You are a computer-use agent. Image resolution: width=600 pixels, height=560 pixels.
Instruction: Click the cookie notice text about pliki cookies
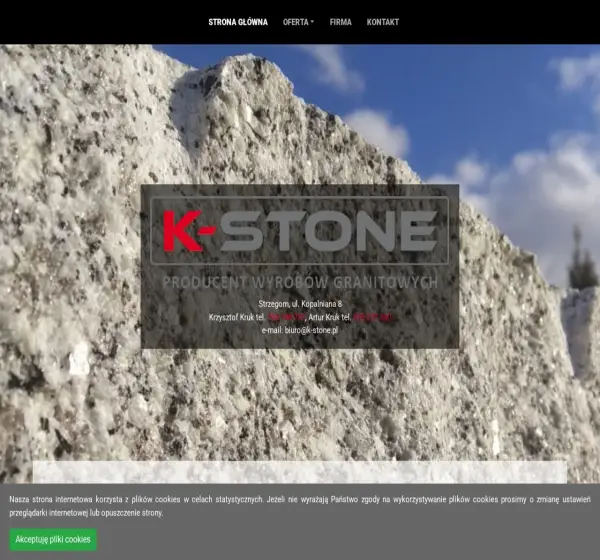coord(300,506)
